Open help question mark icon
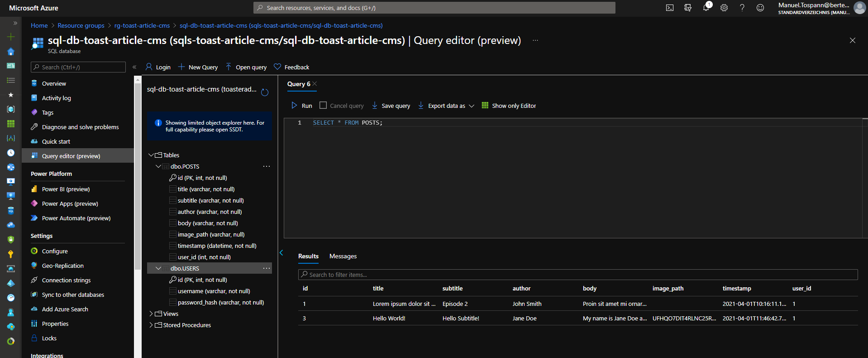This screenshot has height=358, width=868. point(742,8)
